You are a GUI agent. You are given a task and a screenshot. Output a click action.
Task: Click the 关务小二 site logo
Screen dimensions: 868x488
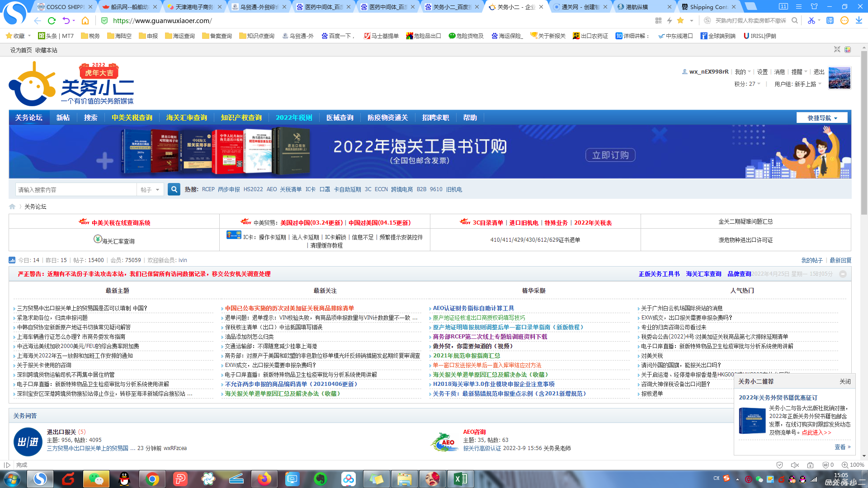tap(71, 84)
